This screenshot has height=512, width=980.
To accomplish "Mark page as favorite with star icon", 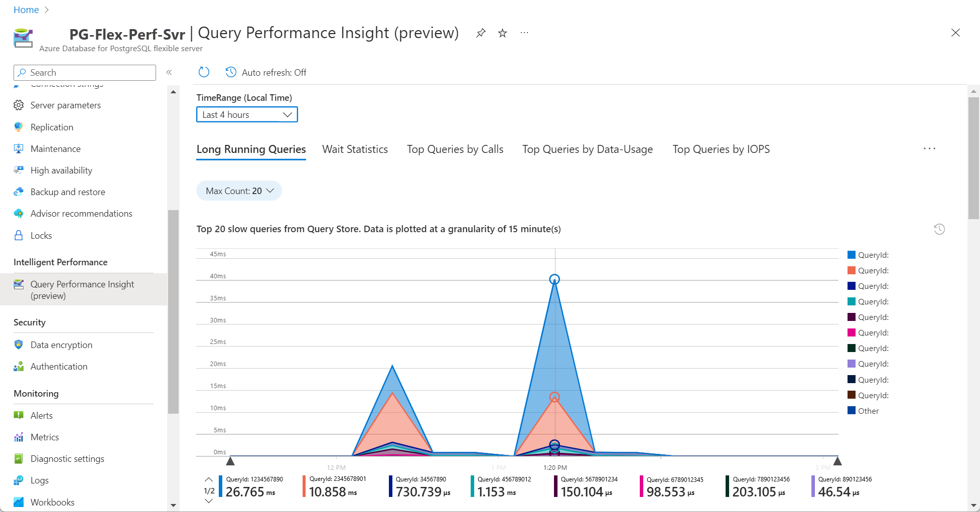I will pyautogui.click(x=502, y=33).
